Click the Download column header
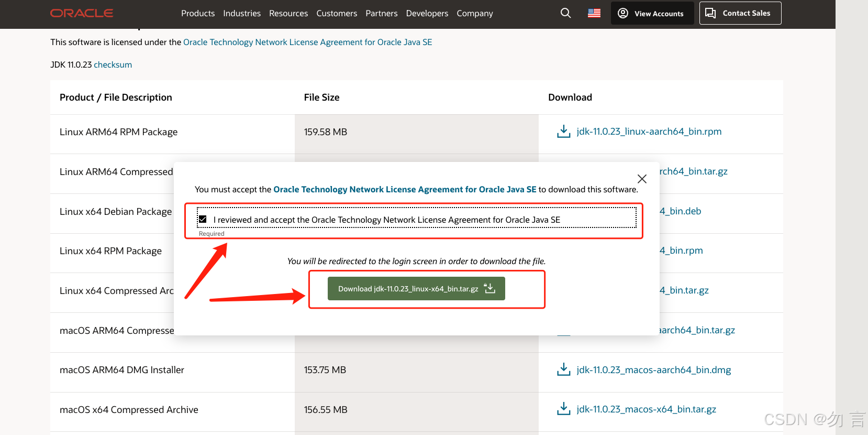 pyautogui.click(x=570, y=97)
